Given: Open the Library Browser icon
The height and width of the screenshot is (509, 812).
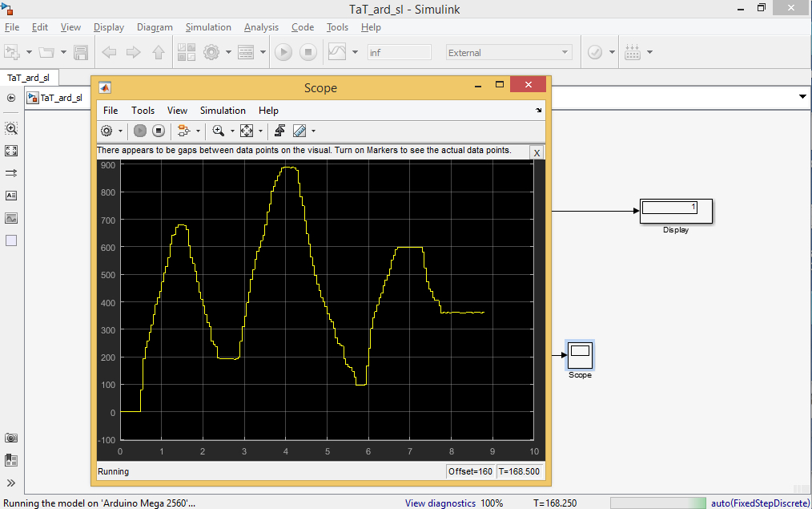Looking at the screenshot, I should click(x=187, y=52).
